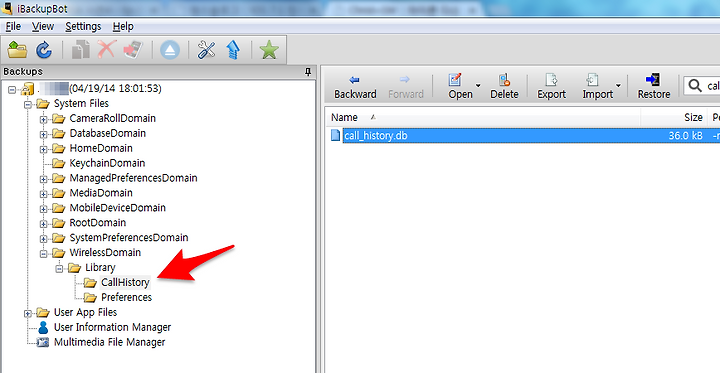Select the WirelessDomain folder
This screenshot has height=373, width=720.
click(105, 253)
